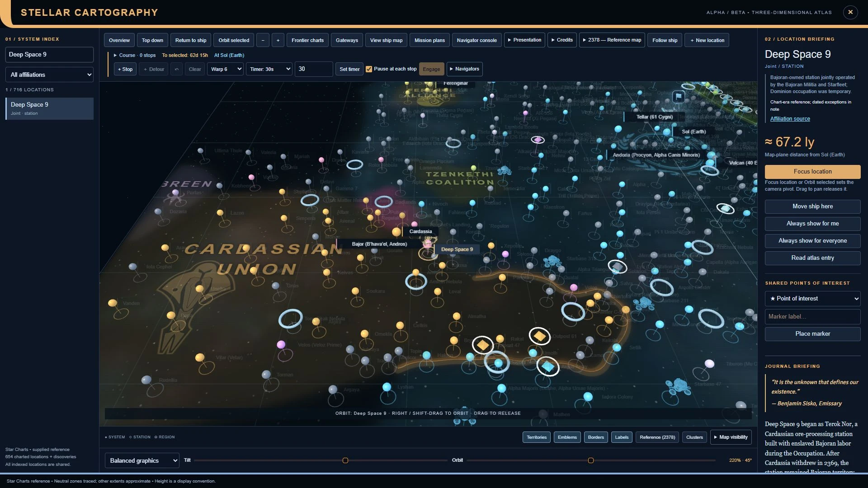Open the Affiliation source link
Screen dimensions: 868x488
pyautogui.click(x=790, y=119)
